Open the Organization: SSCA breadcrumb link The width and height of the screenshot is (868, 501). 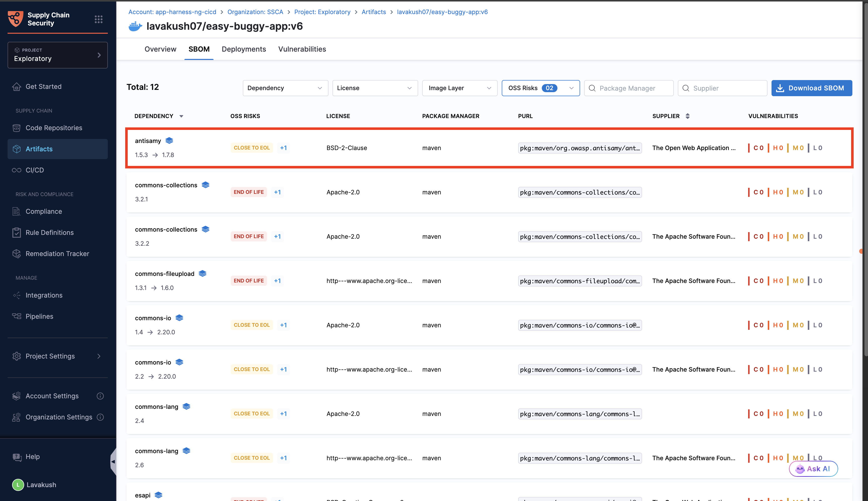[x=255, y=12]
